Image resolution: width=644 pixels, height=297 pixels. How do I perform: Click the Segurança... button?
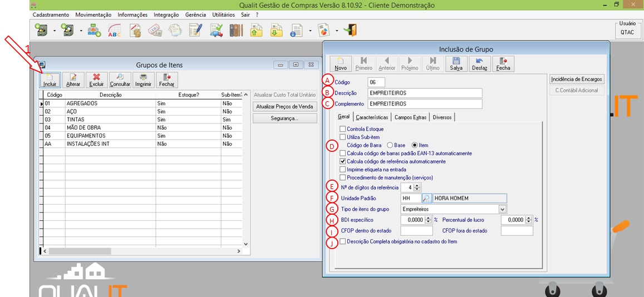pos(284,118)
